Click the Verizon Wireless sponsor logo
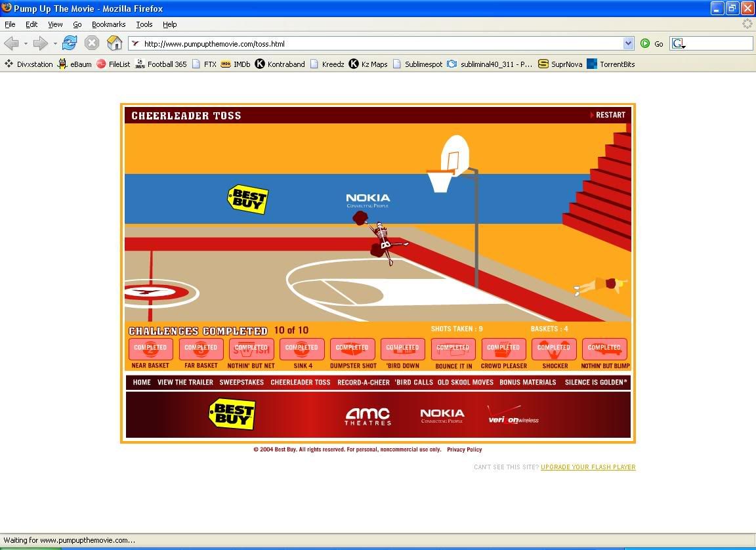Screen dimensions: 756x550 coord(513,415)
